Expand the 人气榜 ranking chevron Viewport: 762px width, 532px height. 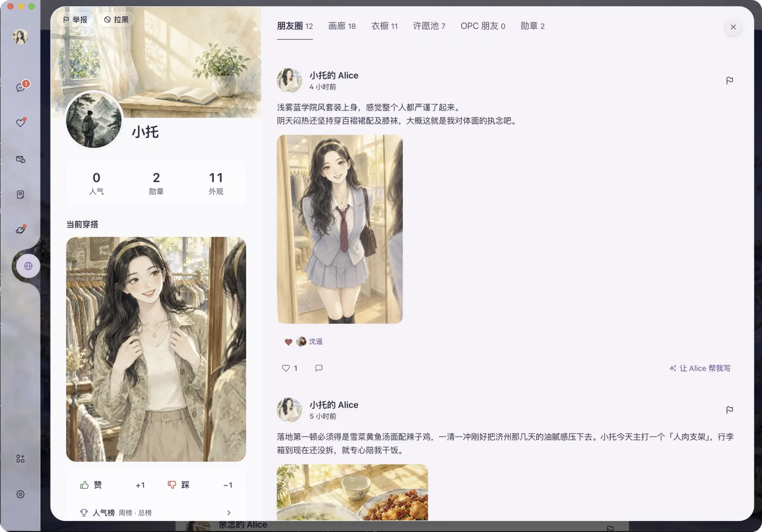(229, 512)
